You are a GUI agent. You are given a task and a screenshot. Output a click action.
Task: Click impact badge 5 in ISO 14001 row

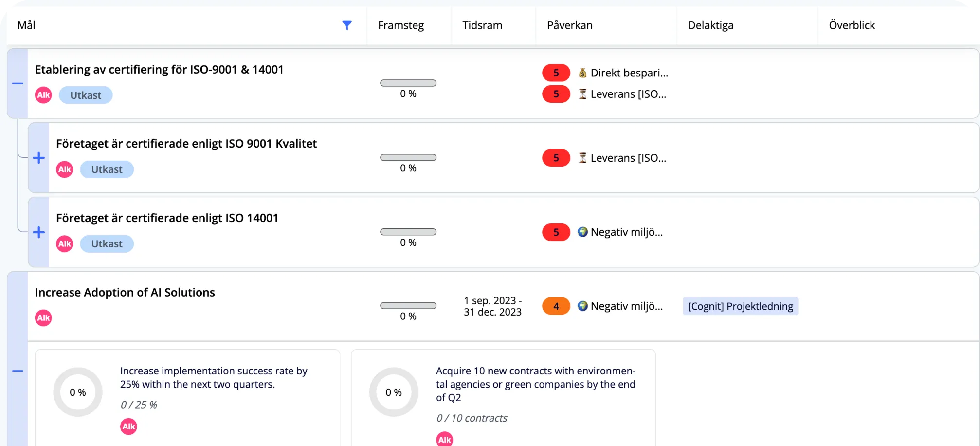click(x=556, y=232)
